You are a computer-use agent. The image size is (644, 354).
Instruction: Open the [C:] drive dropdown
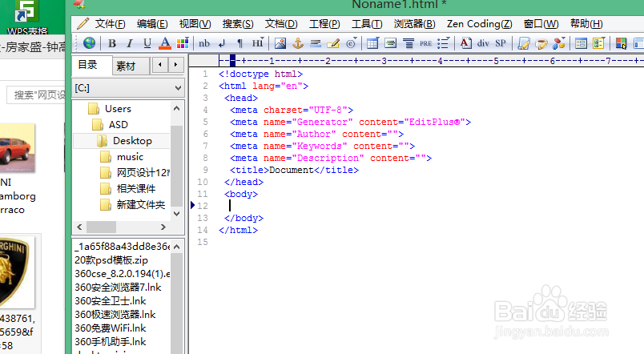(x=128, y=88)
